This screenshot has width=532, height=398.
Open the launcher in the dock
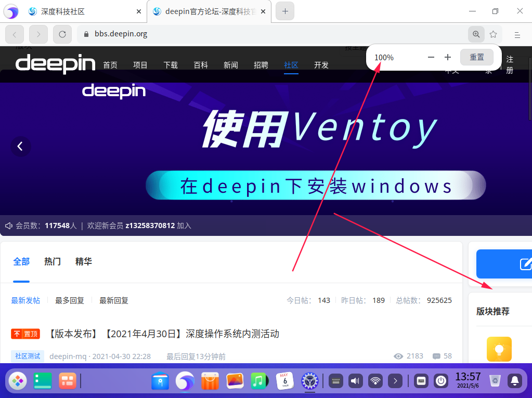(18, 381)
